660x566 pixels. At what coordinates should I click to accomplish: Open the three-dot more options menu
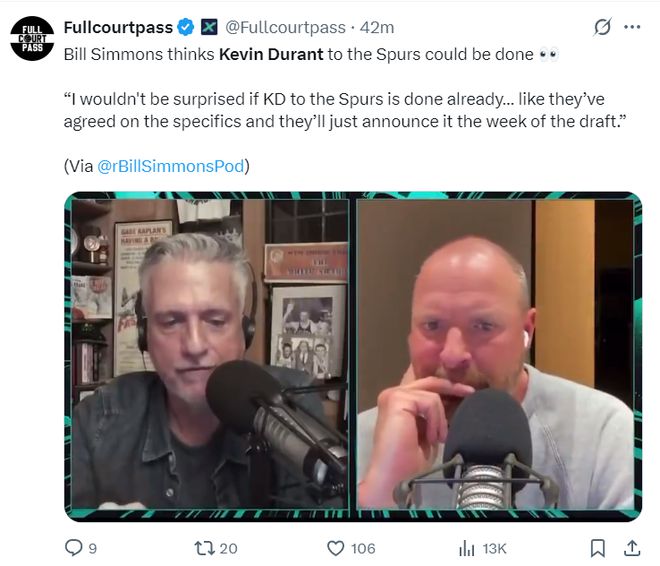[x=632, y=27]
